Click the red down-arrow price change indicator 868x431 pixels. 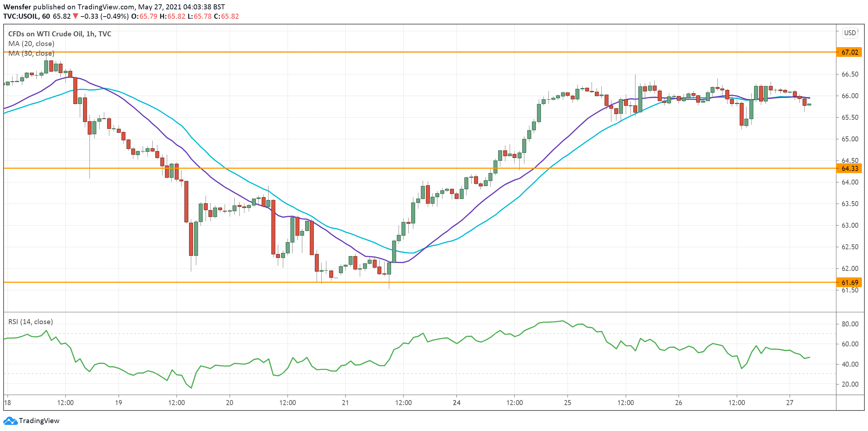[x=75, y=16]
